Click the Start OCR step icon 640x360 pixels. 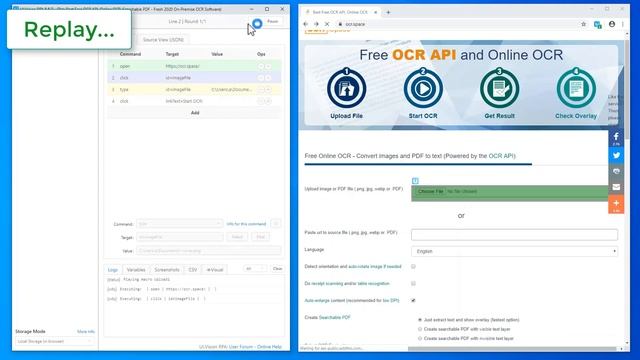423,89
